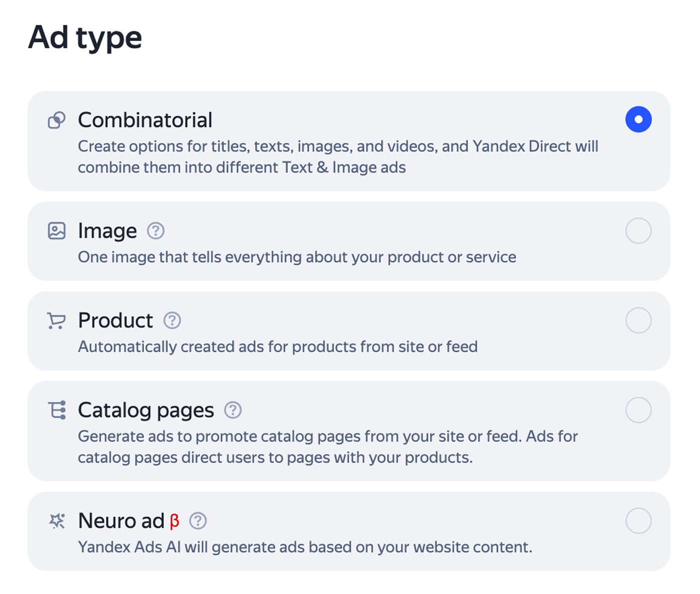This screenshot has width=700, height=594.
Task: Click the Image picture icon
Action: [56, 231]
